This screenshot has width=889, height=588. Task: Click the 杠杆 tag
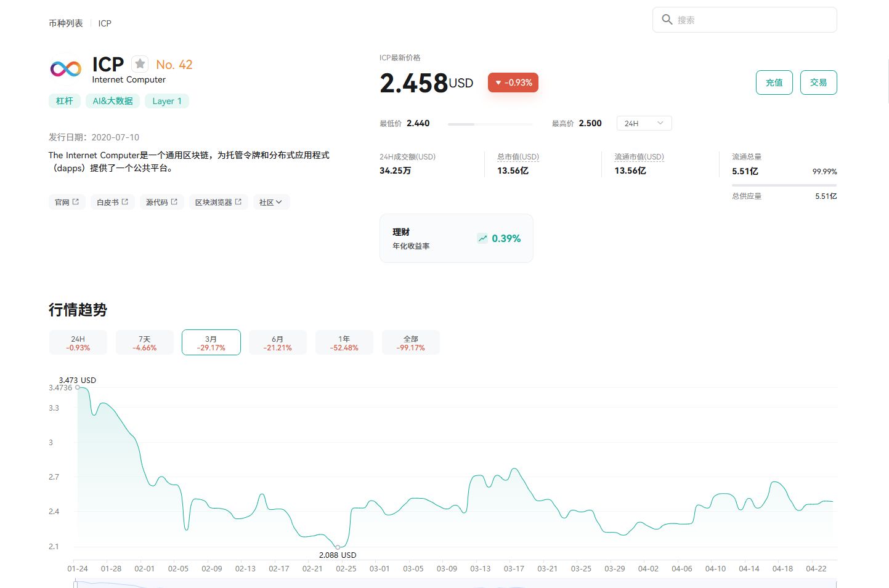tap(65, 101)
